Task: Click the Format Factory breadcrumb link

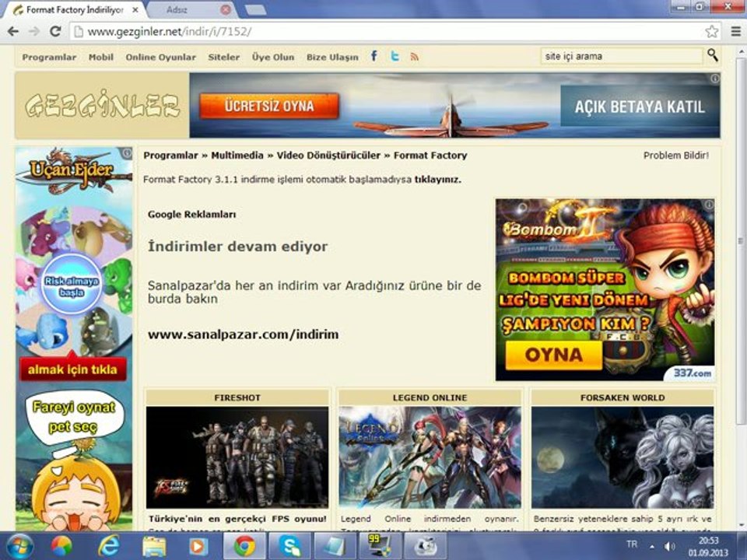Action: click(x=430, y=156)
